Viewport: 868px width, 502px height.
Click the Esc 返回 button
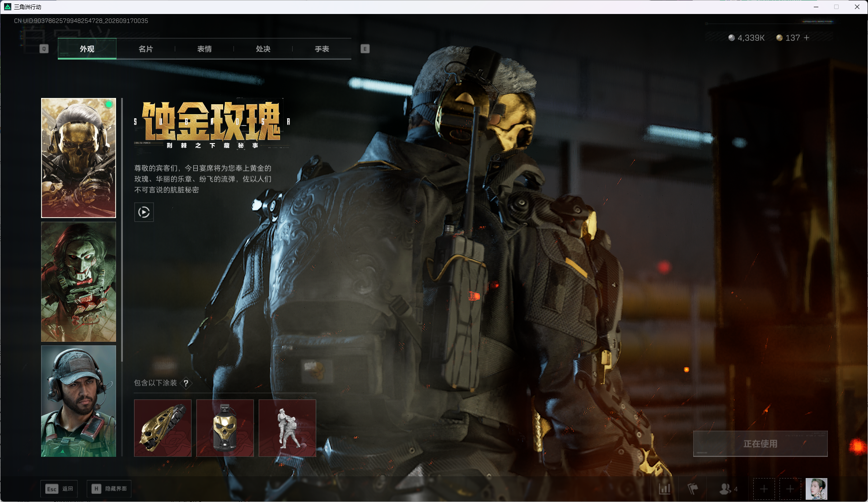[59, 489]
